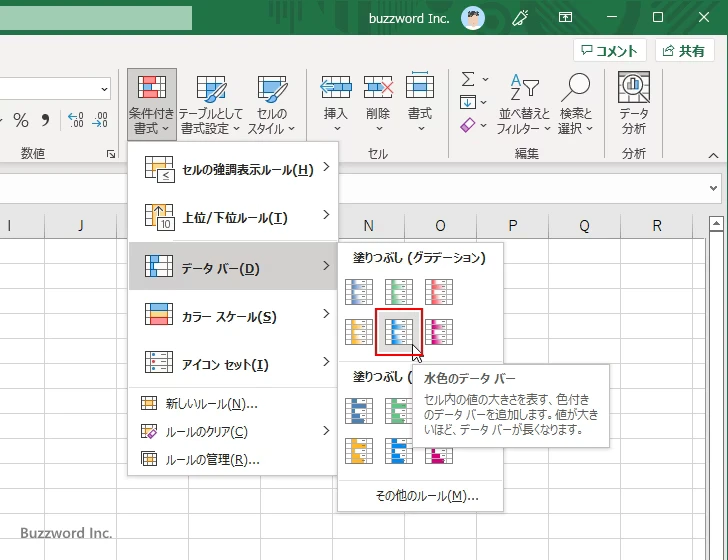Viewport: 728px width, 560px height.
Task: Choose Manage Rules (ルールの管理) item
Action: click(233, 460)
